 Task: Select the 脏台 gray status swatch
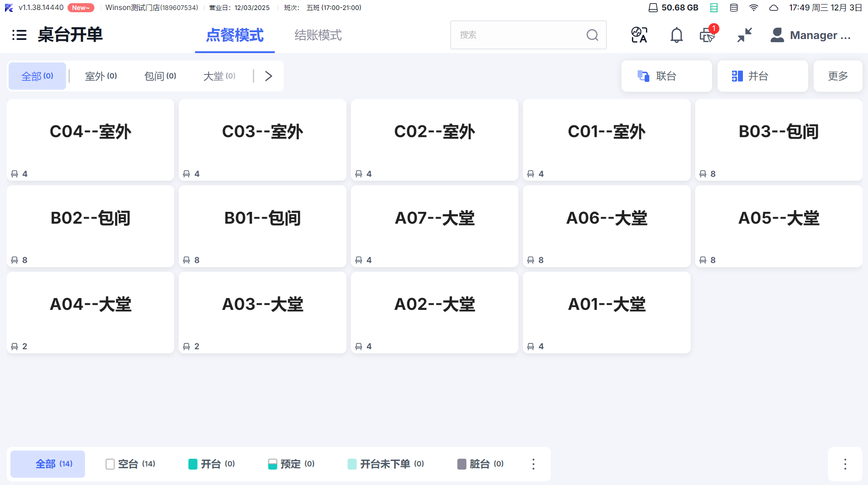click(x=462, y=464)
